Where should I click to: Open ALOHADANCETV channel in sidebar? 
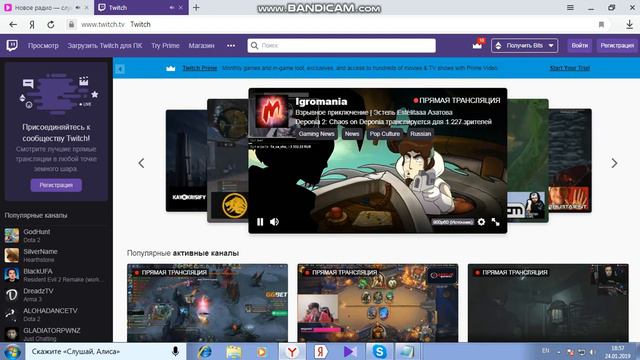pos(56,314)
